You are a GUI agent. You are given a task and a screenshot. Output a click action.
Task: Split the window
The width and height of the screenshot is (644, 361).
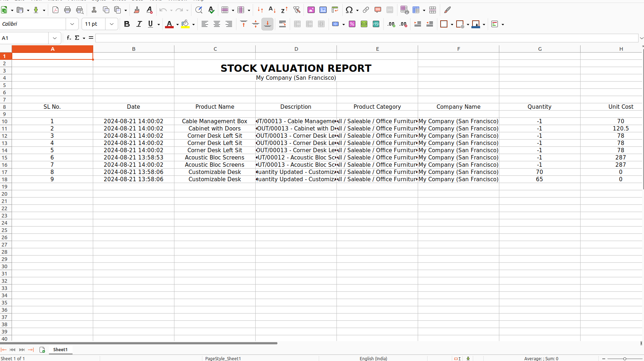click(433, 10)
